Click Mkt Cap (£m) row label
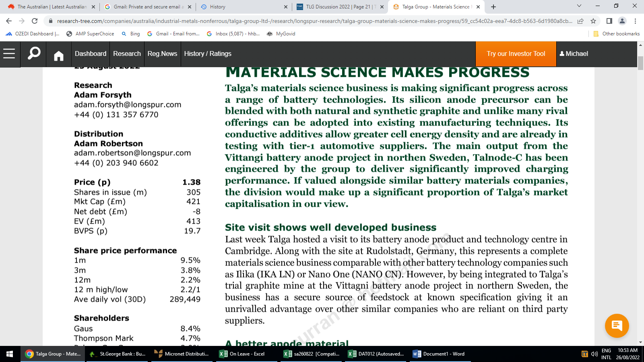Screen dimensions: 644x362 (100, 202)
